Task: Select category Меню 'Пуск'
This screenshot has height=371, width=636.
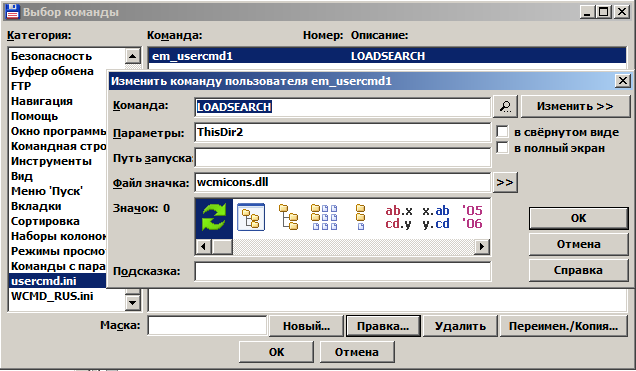Action: click(58, 191)
